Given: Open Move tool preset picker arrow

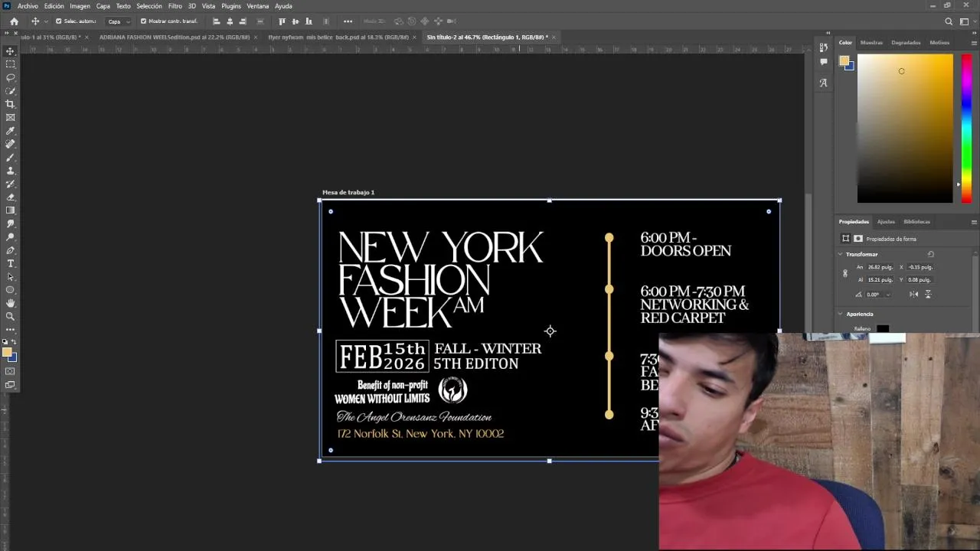Looking at the screenshot, I should [46, 21].
